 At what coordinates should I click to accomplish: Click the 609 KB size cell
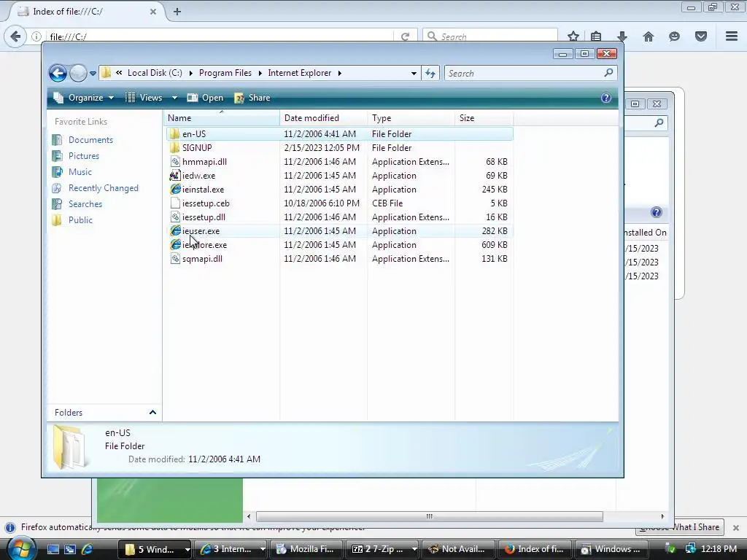point(495,245)
